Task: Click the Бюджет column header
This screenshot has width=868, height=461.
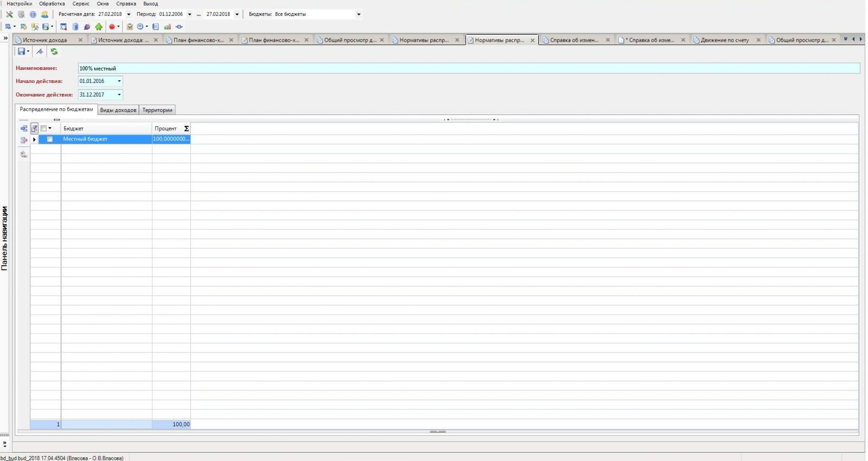Action: point(106,129)
